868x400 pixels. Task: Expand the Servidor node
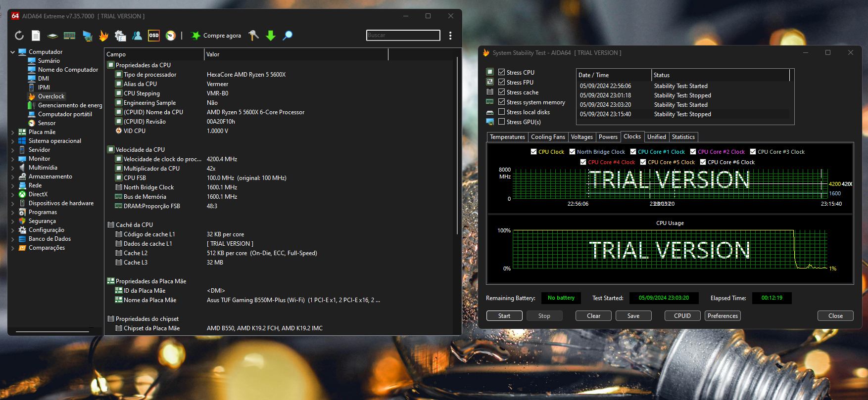(12, 150)
